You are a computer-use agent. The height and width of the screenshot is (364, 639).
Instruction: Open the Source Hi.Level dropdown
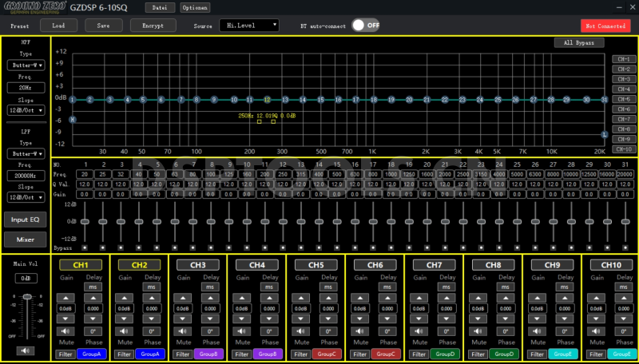pyautogui.click(x=249, y=25)
